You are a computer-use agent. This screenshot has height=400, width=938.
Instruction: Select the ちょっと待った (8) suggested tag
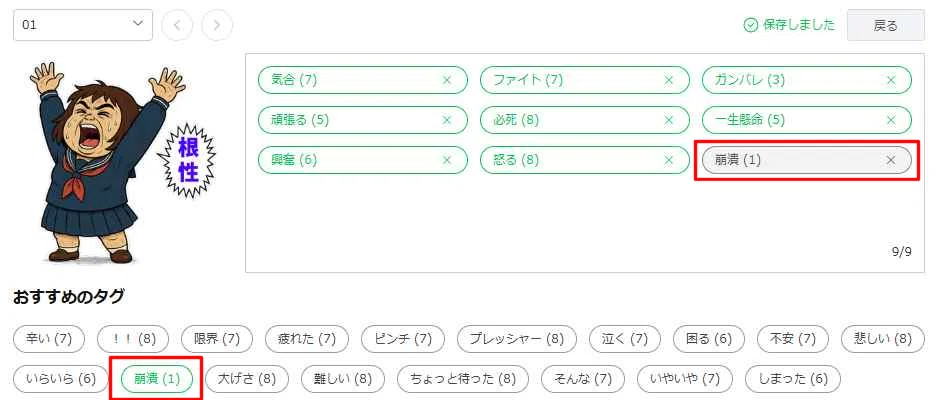click(463, 378)
